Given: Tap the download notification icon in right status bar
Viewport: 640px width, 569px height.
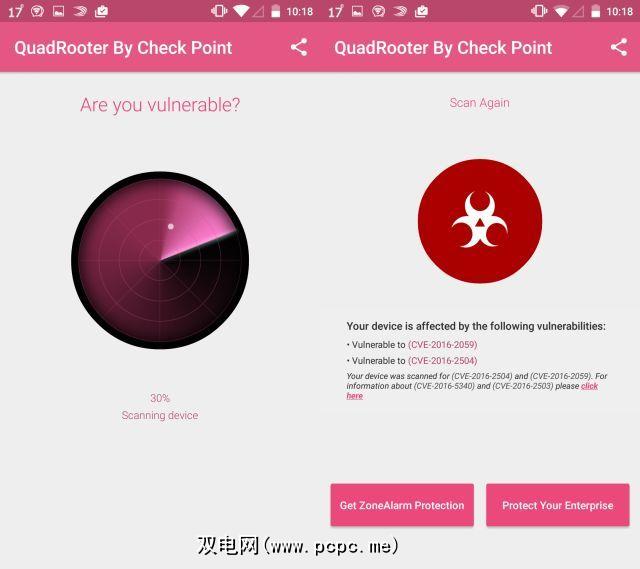Looking at the screenshot, I should 421,11.
